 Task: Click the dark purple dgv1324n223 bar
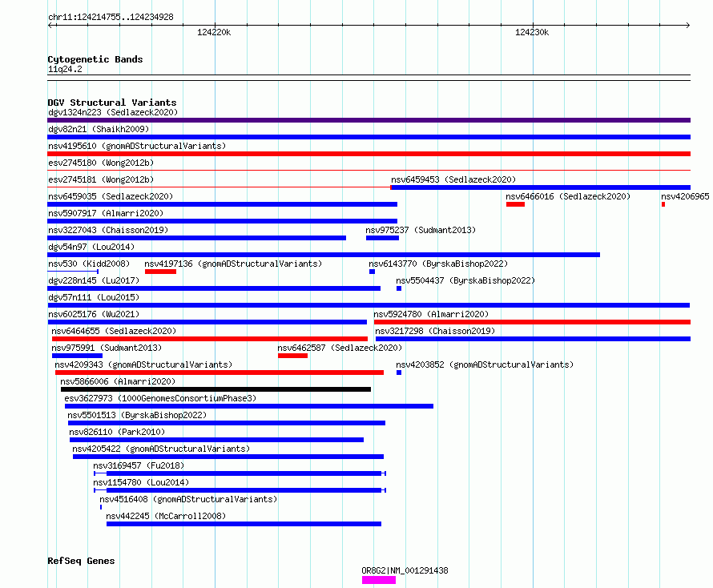click(x=369, y=120)
